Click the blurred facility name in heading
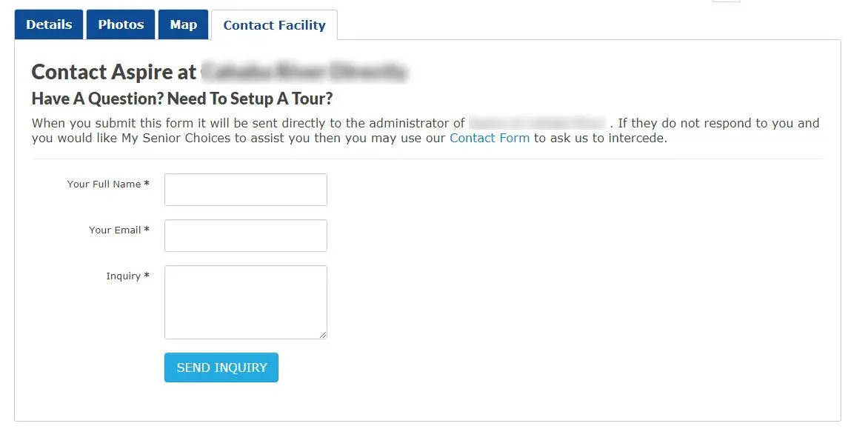This screenshot has width=868, height=429. pyautogui.click(x=304, y=72)
